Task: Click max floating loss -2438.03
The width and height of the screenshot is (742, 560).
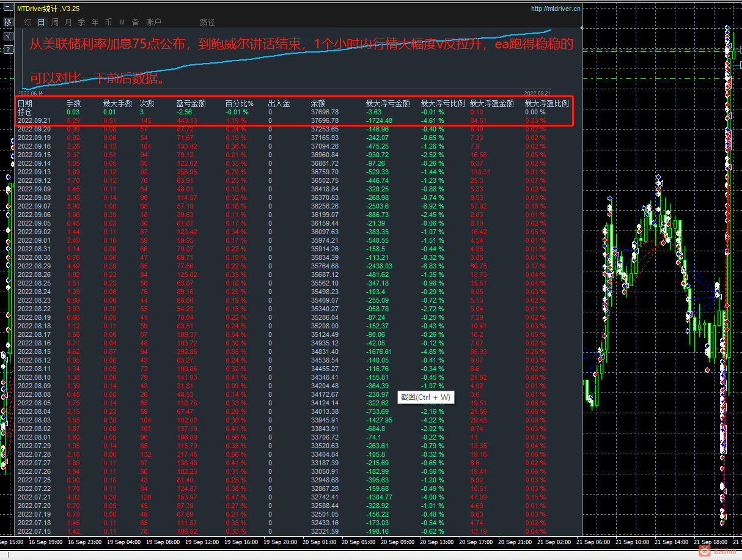Action: (x=379, y=267)
